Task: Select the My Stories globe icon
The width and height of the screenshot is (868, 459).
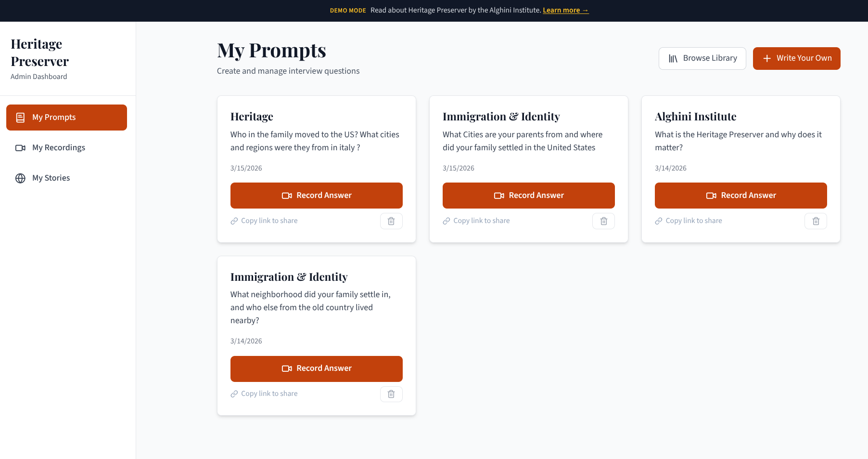Action: coord(20,178)
